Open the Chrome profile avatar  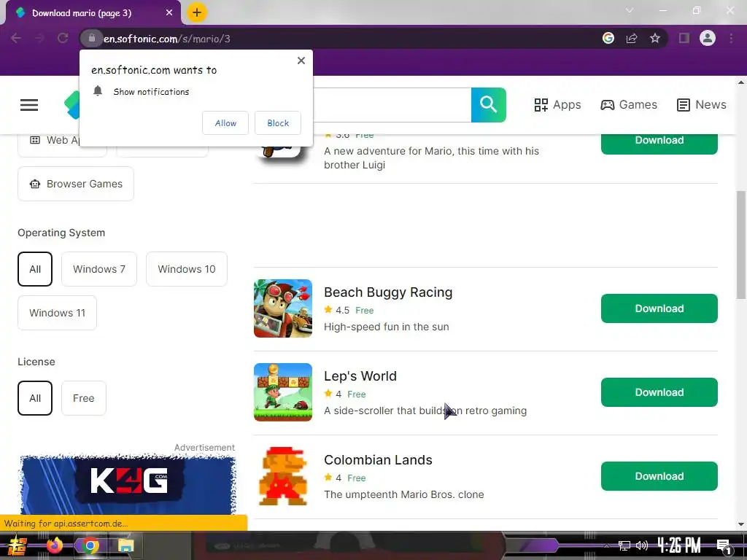tap(708, 38)
